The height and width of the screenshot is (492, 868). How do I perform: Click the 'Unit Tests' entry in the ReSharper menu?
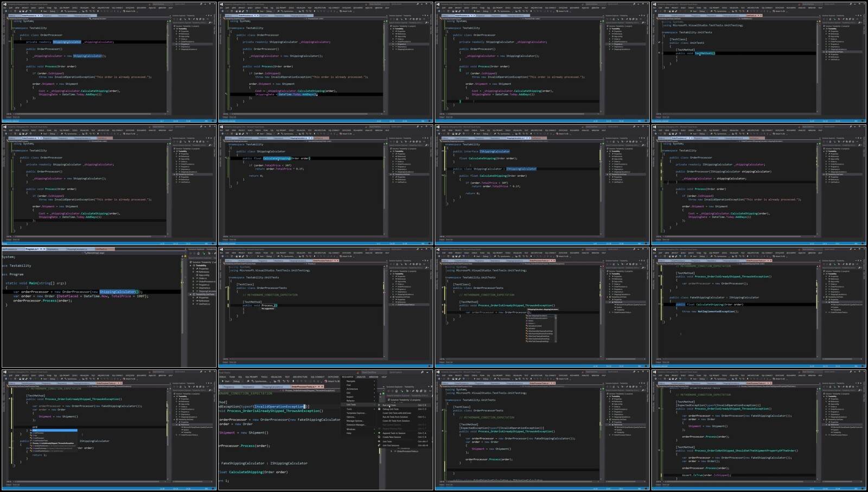coord(352,405)
